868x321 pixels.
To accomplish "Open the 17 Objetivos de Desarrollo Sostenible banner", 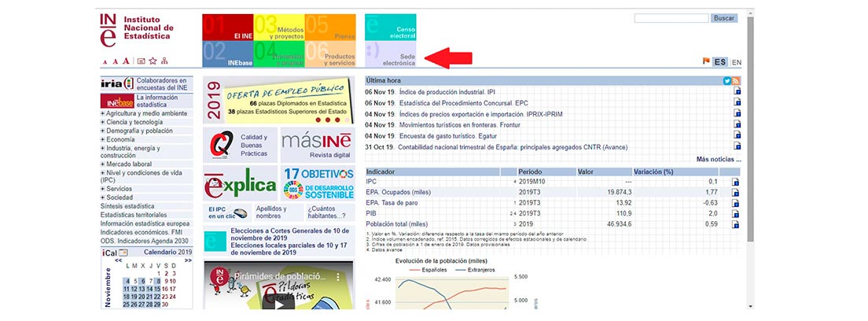I will [x=318, y=183].
